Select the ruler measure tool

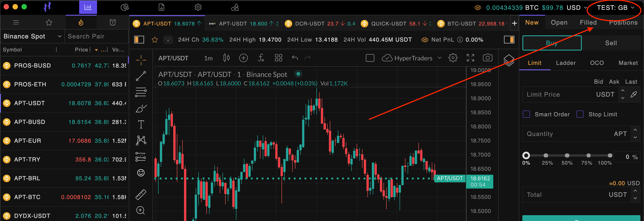[141, 195]
